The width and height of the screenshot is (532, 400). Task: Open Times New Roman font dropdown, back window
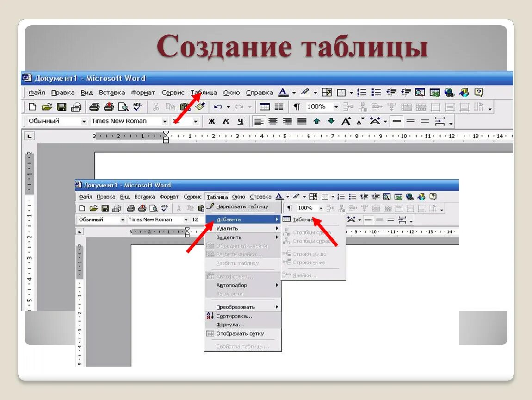165,121
